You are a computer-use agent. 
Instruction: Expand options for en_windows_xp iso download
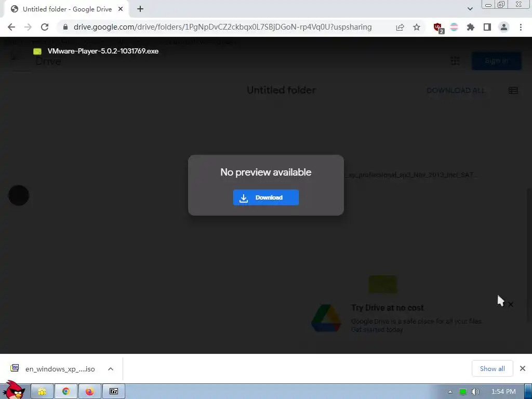coord(111,369)
